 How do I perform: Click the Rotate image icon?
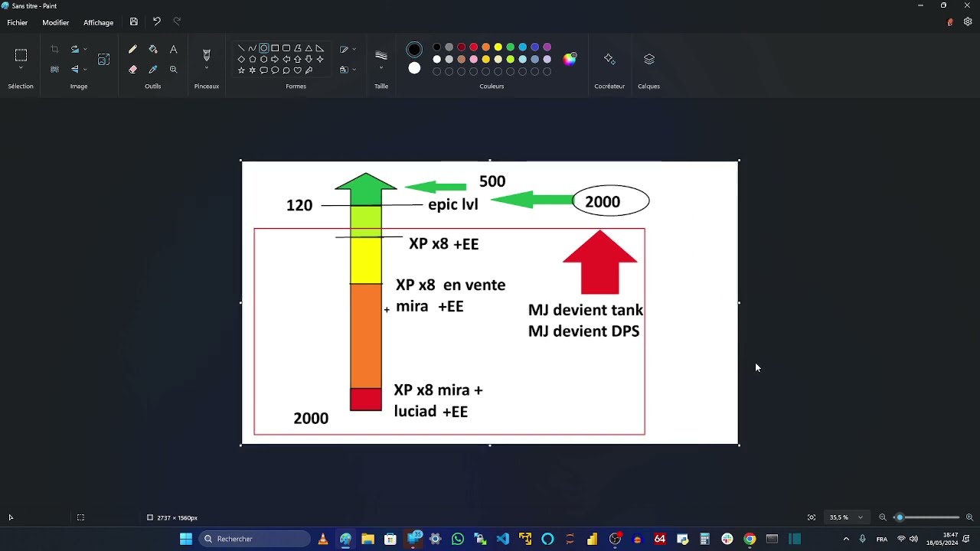tap(74, 49)
